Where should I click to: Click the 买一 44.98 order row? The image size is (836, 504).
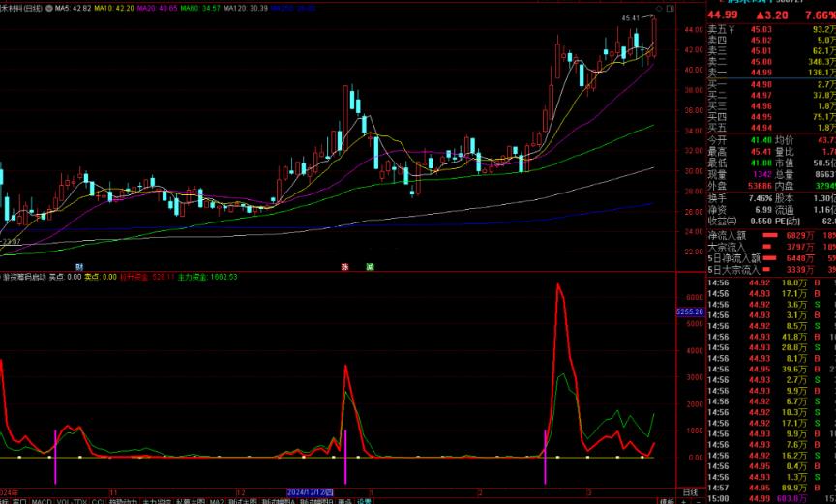[771, 85]
